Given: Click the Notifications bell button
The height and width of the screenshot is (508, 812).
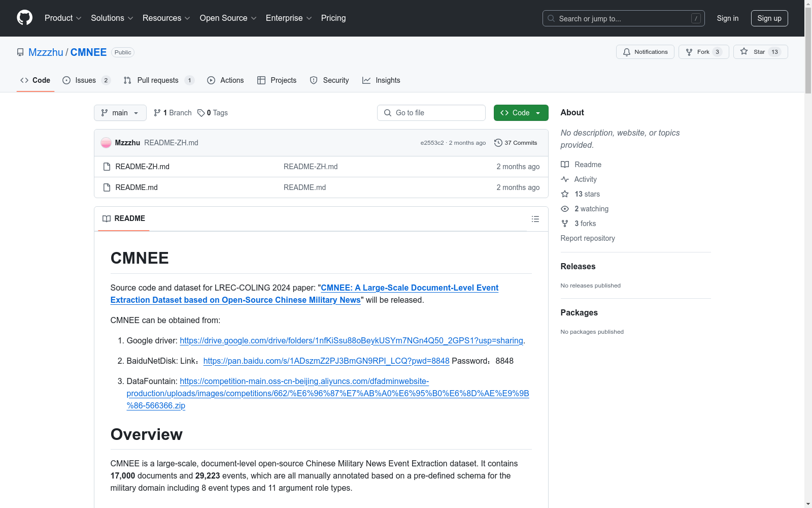Looking at the screenshot, I should coord(645,52).
